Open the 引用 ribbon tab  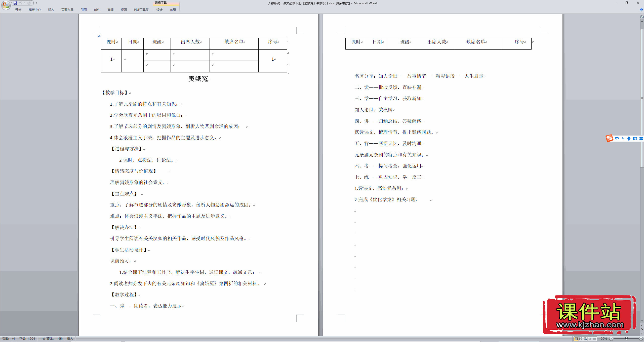[x=84, y=10]
